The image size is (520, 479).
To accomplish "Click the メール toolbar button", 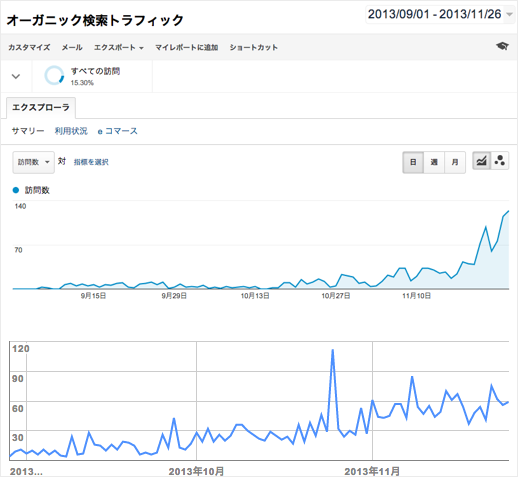I will tap(72, 47).
